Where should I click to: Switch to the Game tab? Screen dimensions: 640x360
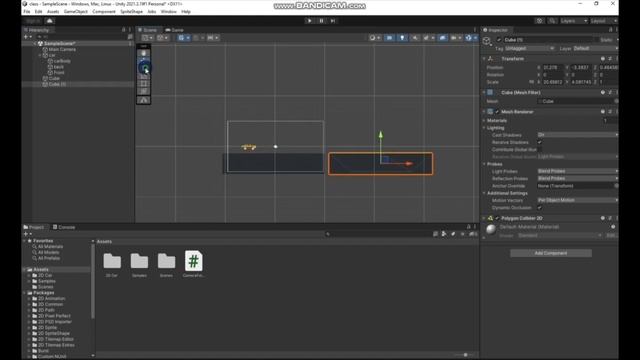pyautogui.click(x=175, y=30)
